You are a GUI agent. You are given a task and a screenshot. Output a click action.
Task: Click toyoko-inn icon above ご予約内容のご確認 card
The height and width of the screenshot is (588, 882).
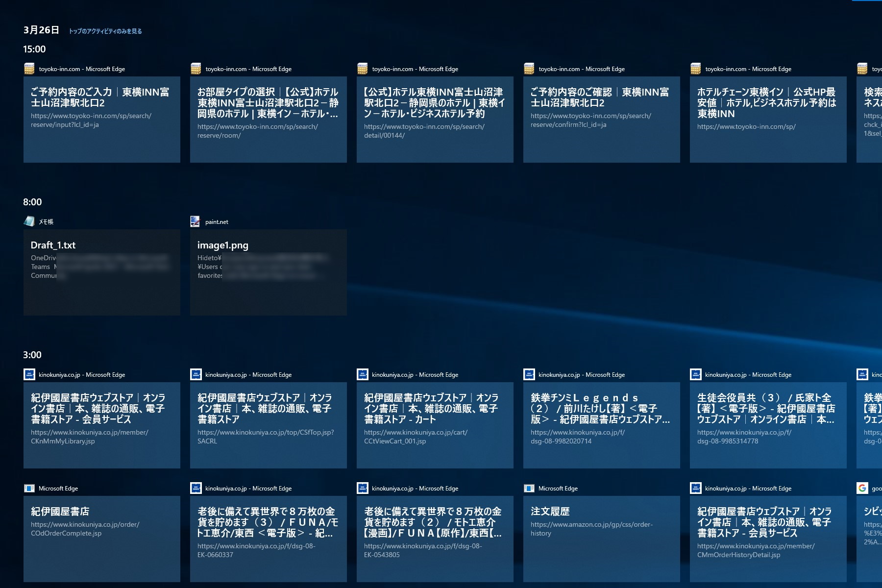pyautogui.click(x=529, y=69)
